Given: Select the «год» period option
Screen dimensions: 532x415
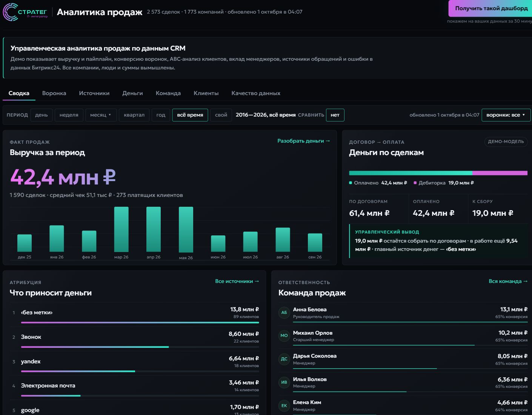Looking at the screenshot, I should [161, 115].
